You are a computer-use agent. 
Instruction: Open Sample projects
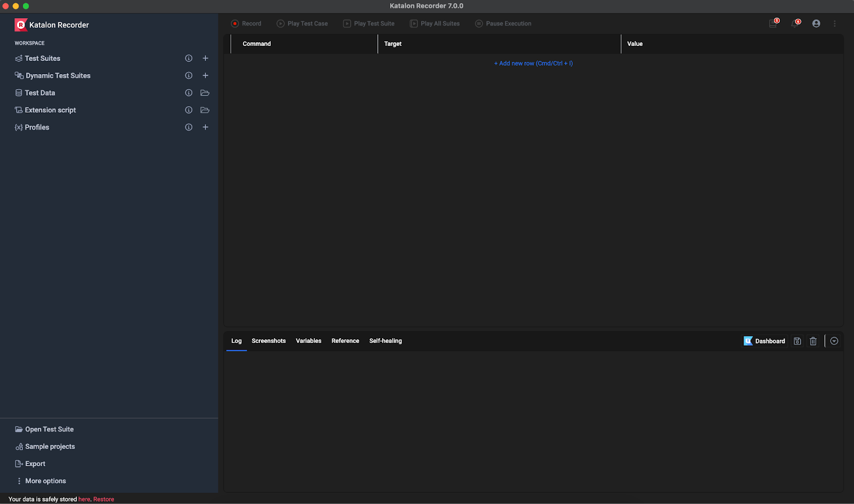45,446
